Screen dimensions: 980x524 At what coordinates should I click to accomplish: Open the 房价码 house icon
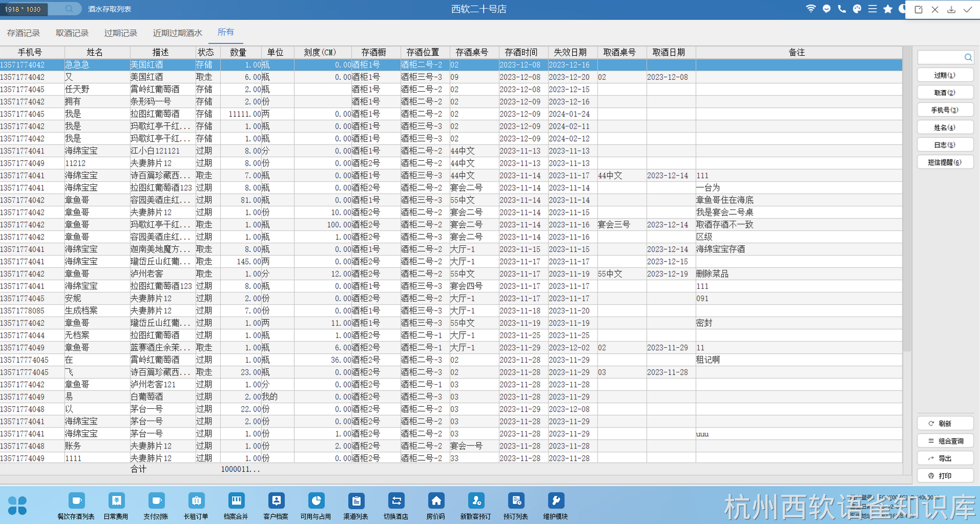(436, 501)
